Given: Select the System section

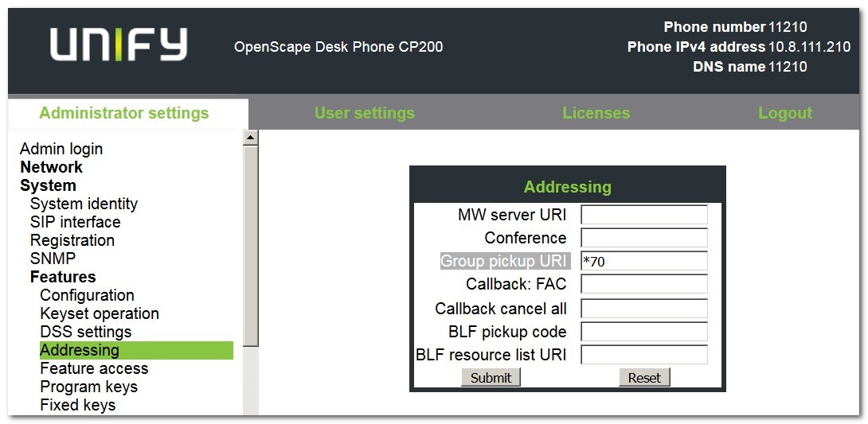Looking at the screenshot, I should [x=48, y=185].
